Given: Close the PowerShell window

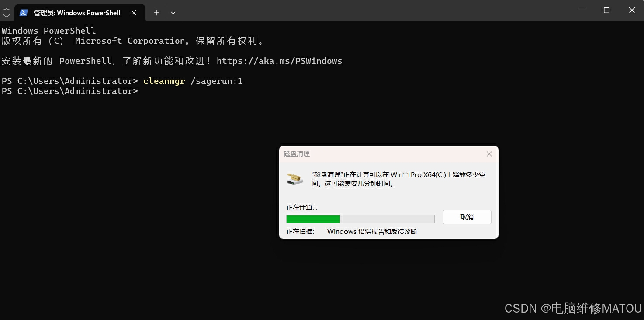Looking at the screenshot, I should 632,10.
